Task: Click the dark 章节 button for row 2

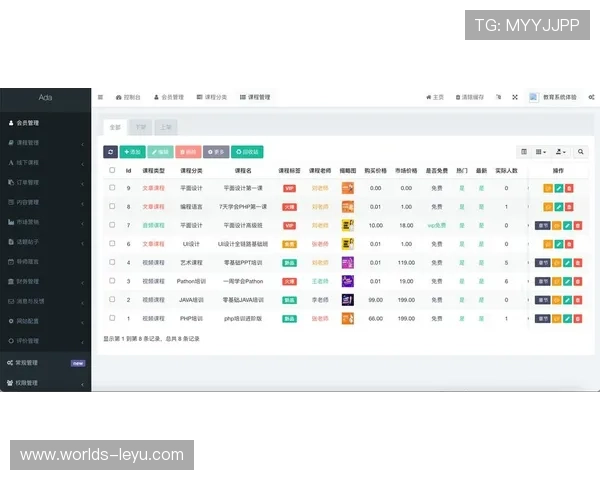Action: 543,300
